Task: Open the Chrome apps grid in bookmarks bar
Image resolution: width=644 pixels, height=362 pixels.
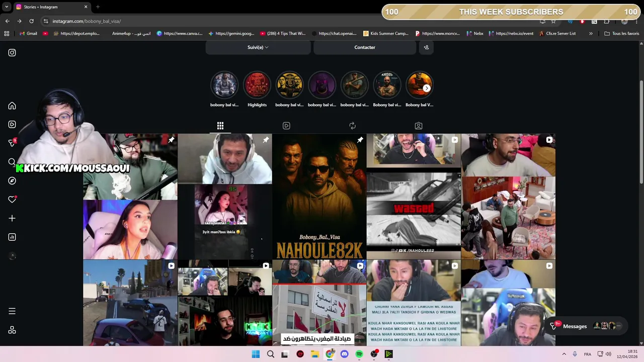Action: [7, 34]
